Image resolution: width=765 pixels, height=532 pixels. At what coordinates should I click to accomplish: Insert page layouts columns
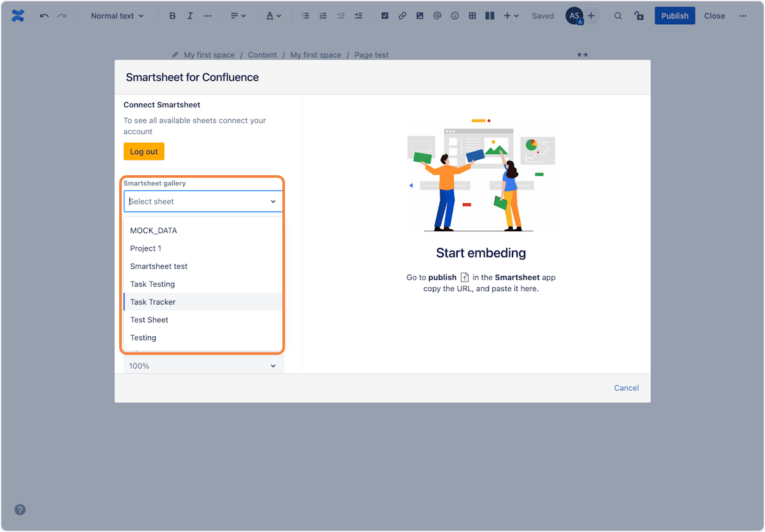coord(490,16)
